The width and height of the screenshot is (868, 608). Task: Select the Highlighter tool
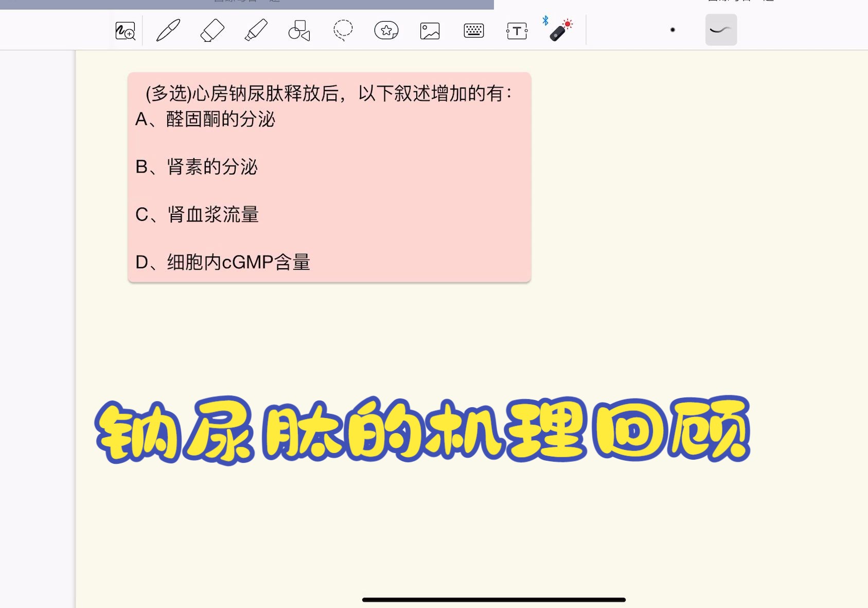(256, 30)
